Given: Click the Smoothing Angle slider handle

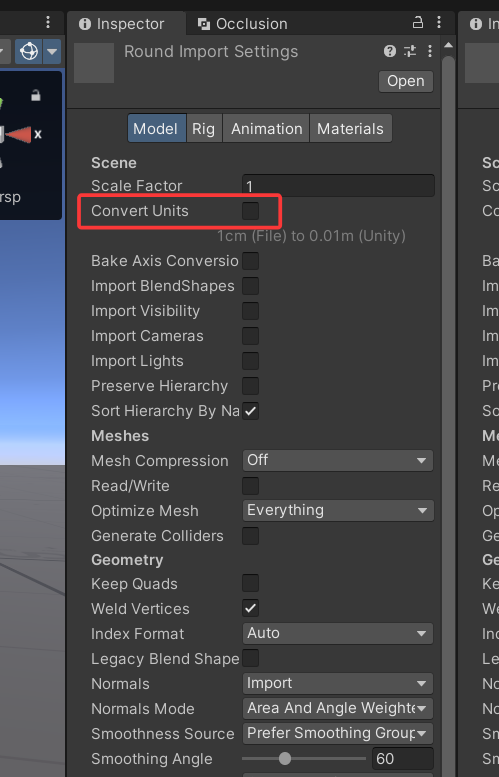Looking at the screenshot, I should 284,758.
